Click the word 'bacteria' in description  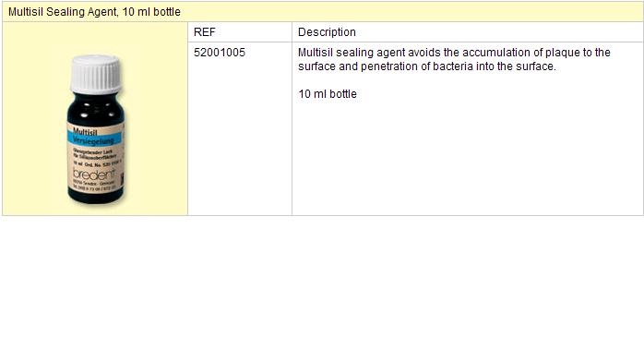pos(453,66)
